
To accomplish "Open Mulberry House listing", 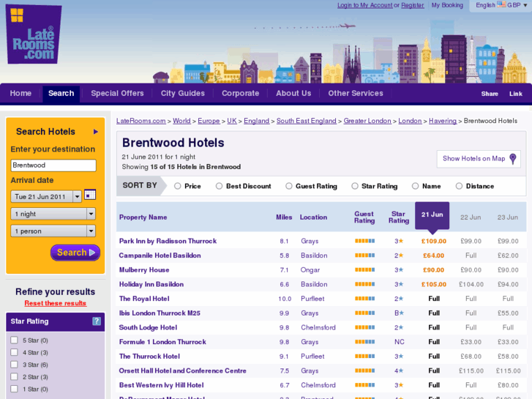I will (x=144, y=270).
